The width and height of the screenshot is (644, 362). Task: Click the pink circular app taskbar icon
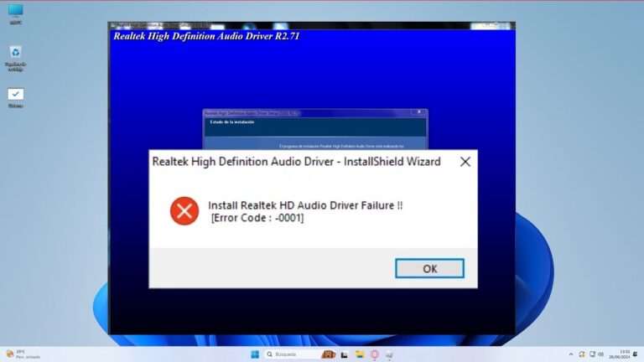tap(374, 354)
